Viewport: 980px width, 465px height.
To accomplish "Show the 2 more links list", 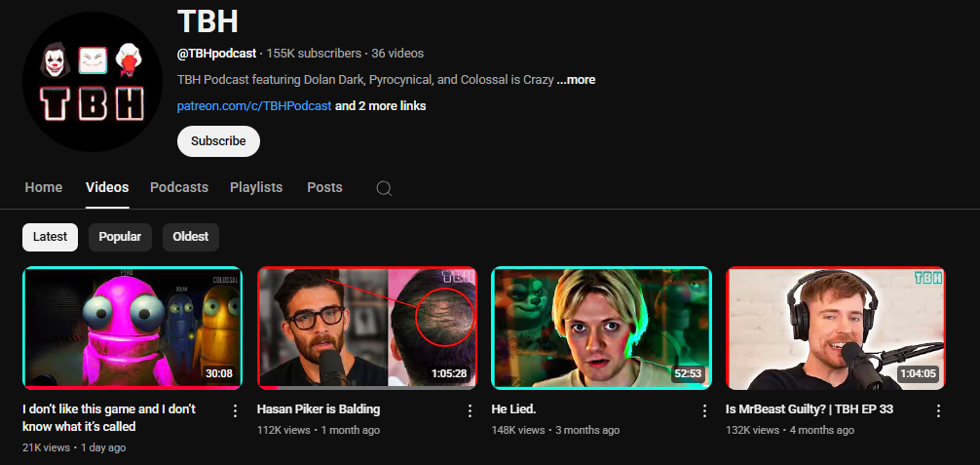I will point(380,105).
